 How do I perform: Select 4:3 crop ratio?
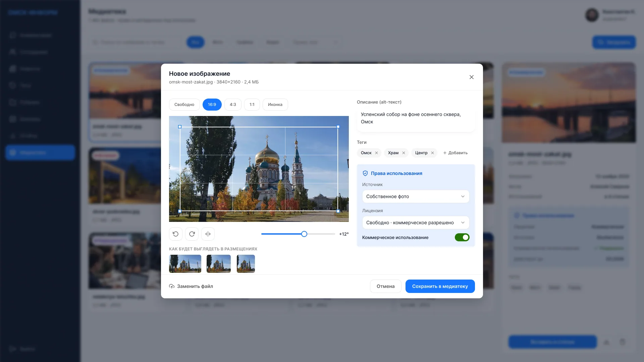233,105
